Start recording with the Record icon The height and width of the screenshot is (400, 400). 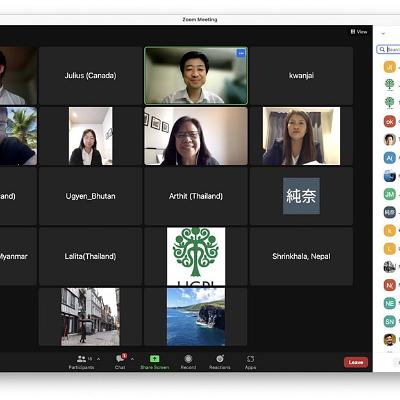188,359
